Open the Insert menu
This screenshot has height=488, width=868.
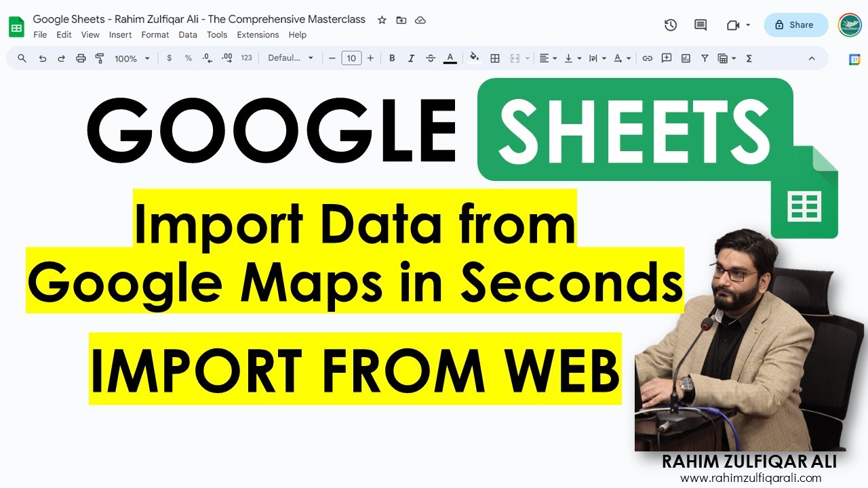pos(121,35)
